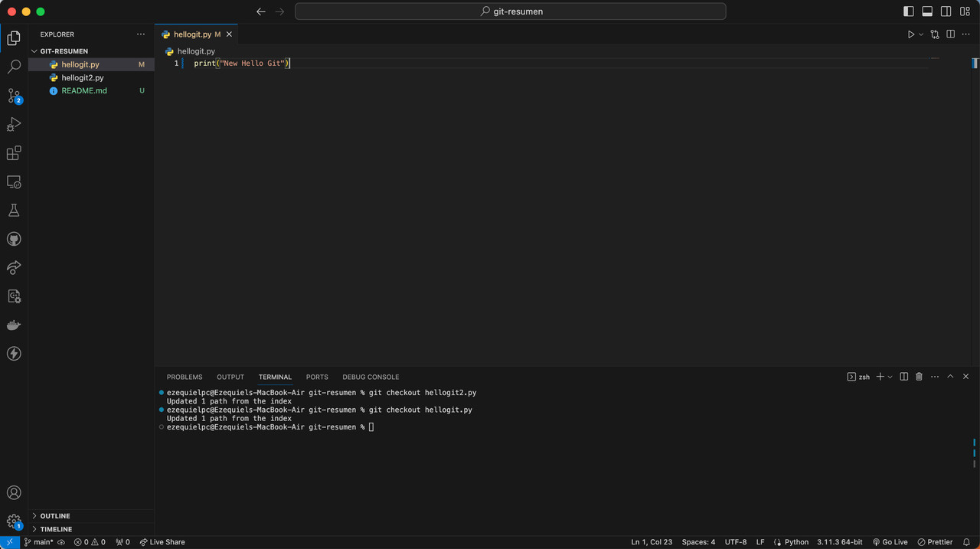Image resolution: width=980 pixels, height=549 pixels.
Task: Open the run options dropdown arrow
Action: 921,34
